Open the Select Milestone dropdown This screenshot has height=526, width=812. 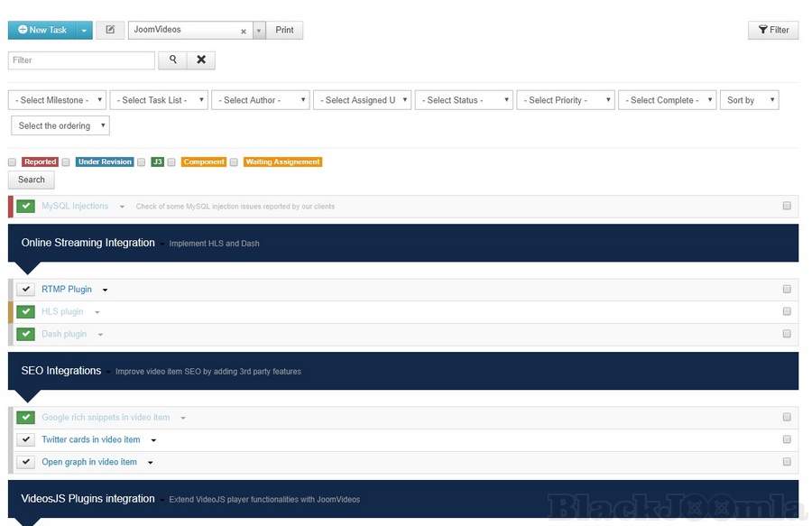click(x=57, y=100)
